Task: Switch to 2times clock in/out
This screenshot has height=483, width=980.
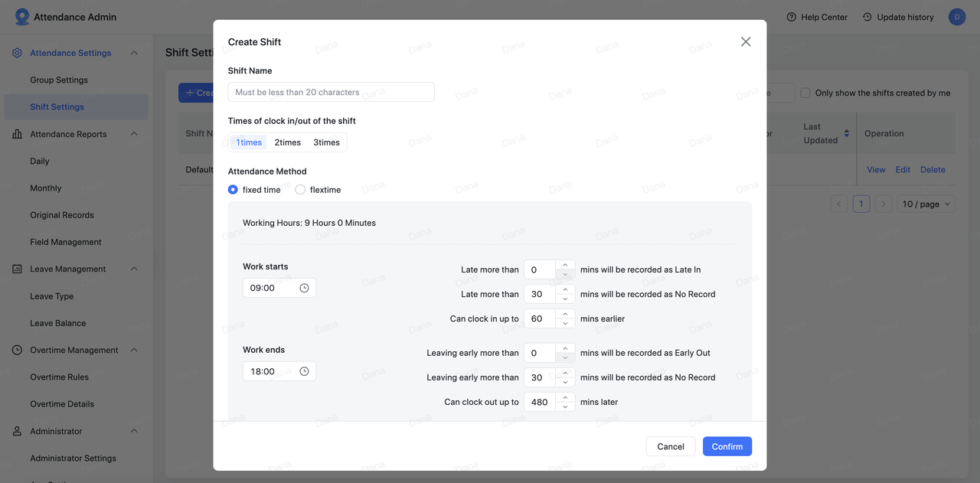Action: click(x=287, y=142)
